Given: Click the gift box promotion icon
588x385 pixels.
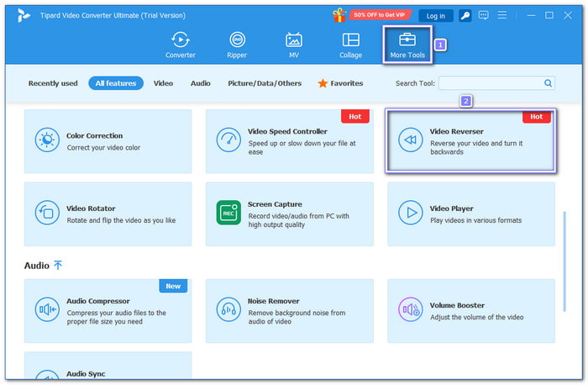Looking at the screenshot, I should click(339, 15).
